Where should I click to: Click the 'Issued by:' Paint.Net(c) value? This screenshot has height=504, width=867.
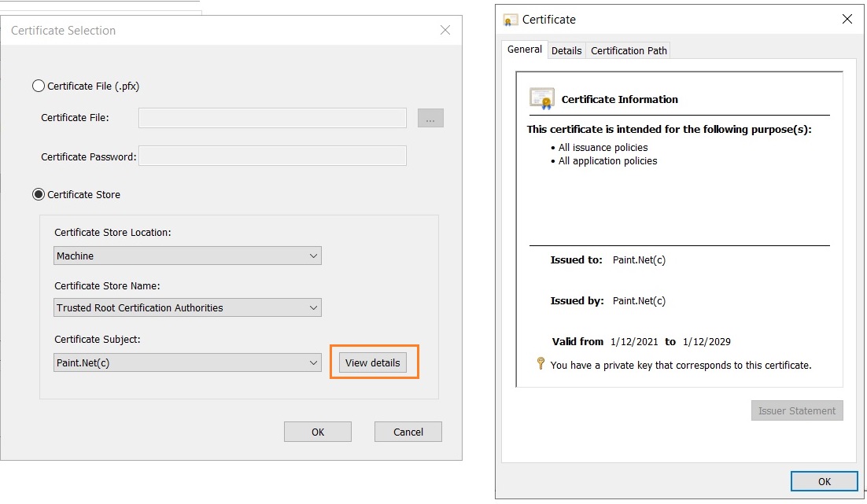tap(639, 300)
